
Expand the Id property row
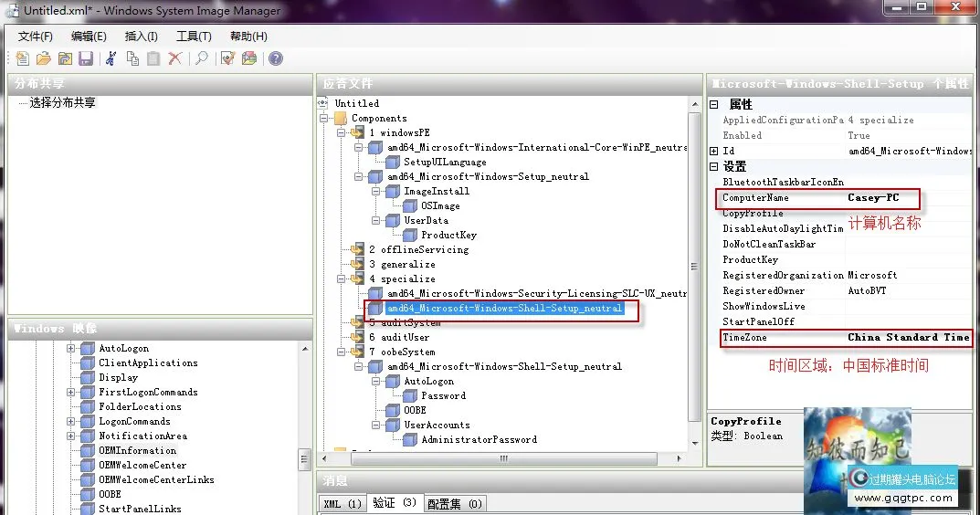coord(714,151)
